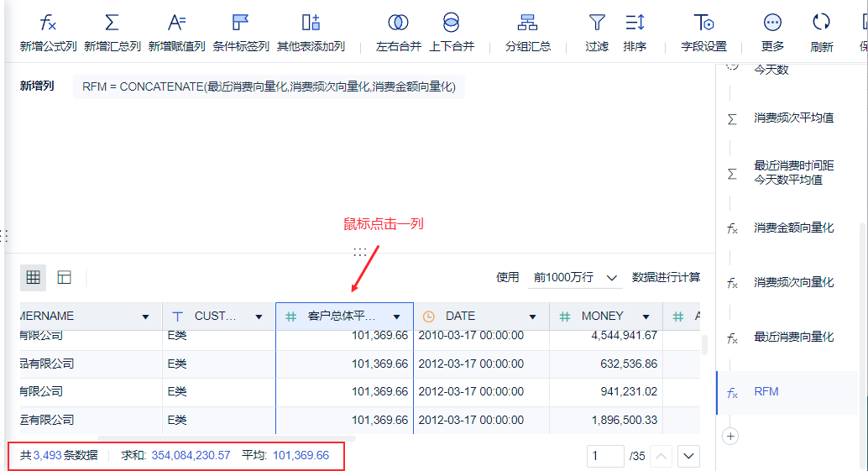Add a column from another table (其他表添加列)
The height and width of the screenshot is (471, 868).
pos(311,34)
